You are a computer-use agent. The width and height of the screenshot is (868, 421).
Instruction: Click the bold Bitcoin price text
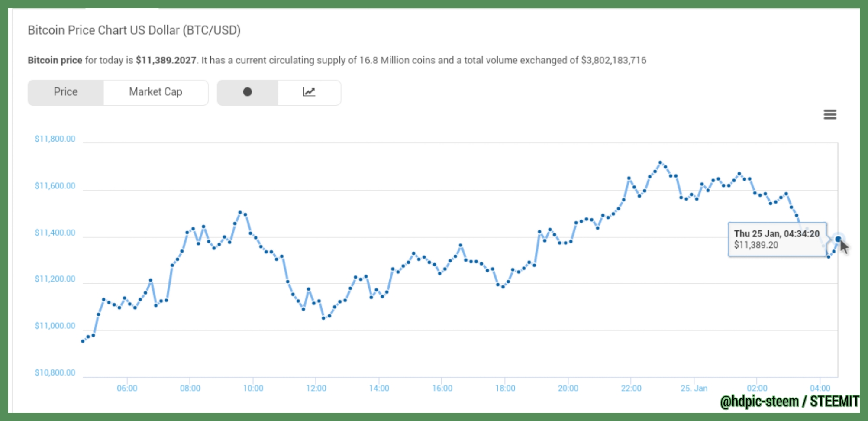pos(55,60)
